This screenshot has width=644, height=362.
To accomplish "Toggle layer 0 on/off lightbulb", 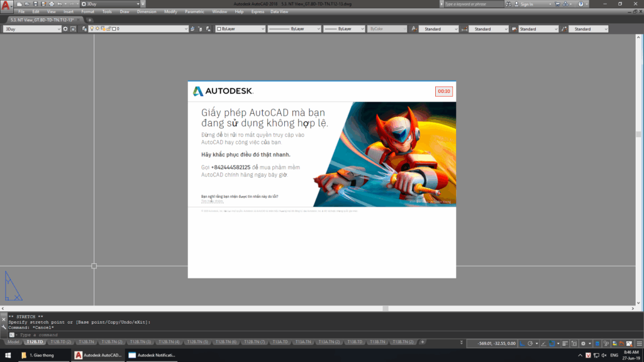I will point(91,29).
